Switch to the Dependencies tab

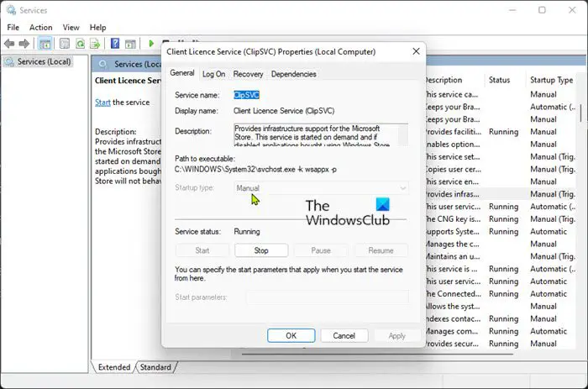pos(294,74)
